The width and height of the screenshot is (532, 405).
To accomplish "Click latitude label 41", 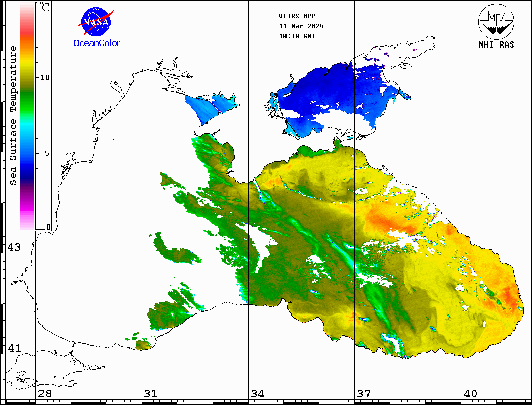I will coord(14,348).
